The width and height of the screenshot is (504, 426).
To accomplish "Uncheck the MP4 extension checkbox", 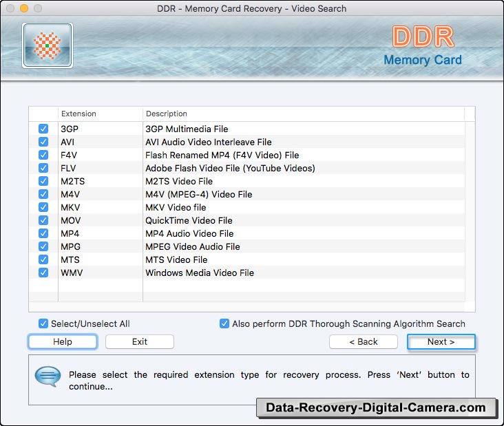I will (43, 233).
